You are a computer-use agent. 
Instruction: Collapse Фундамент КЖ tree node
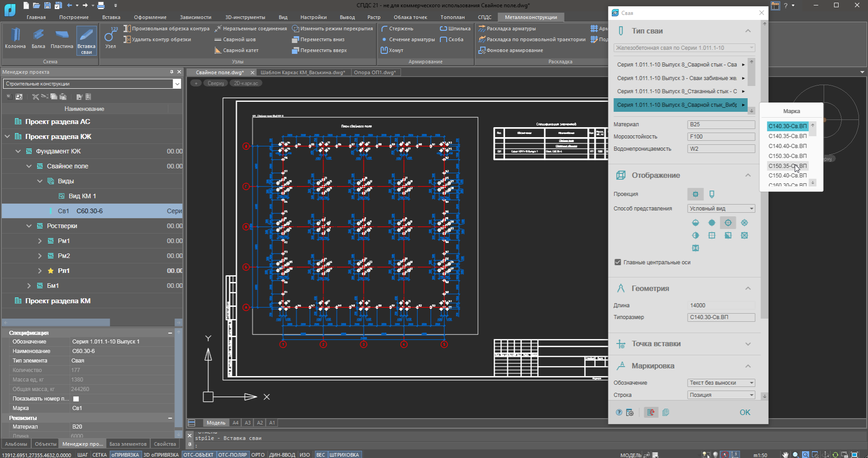(x=18, y=151)
